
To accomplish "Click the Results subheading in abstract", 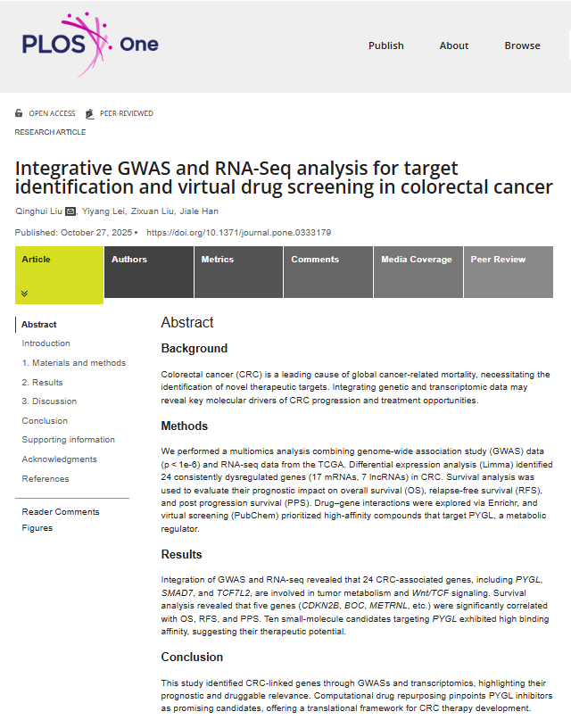I will point(181,554).
